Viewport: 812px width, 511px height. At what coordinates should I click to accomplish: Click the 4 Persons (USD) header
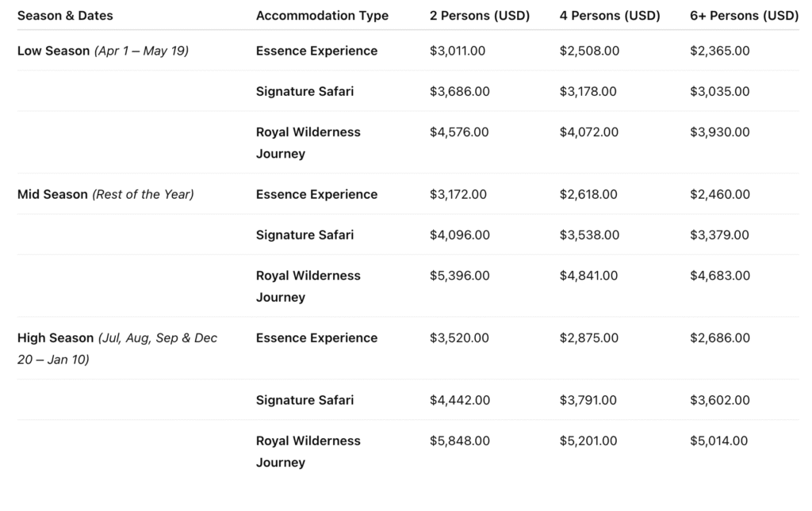point(610,16)
